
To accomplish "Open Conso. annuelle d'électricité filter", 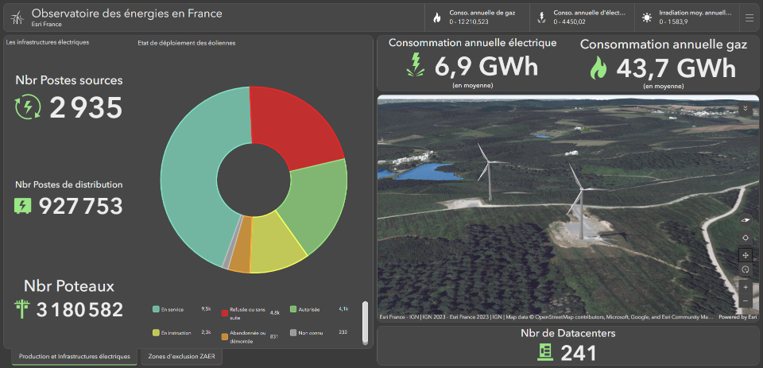I will tap(582, 18).
